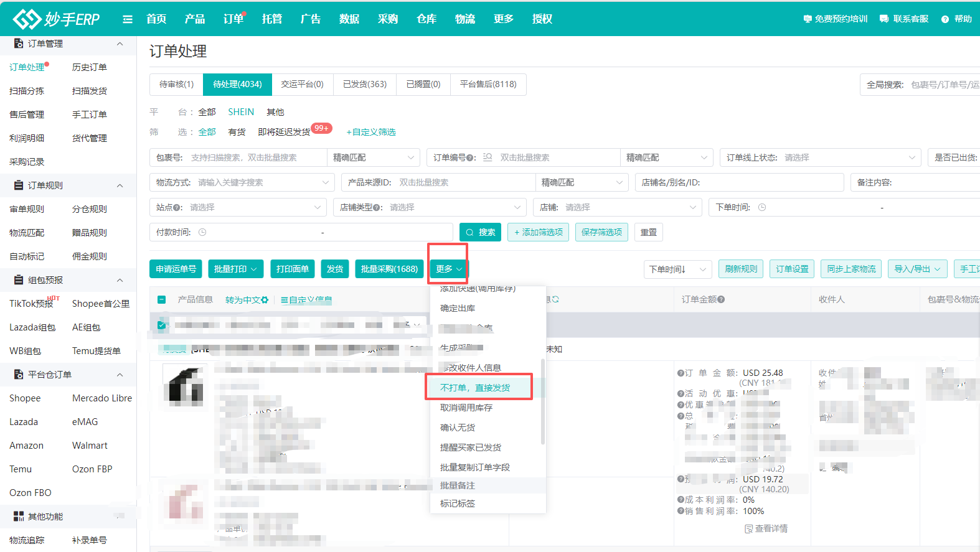The width and height of the screenshot is (980, 552).
Task: Select 提醒买家已发货 menu item
Action: tap(471, 447)
